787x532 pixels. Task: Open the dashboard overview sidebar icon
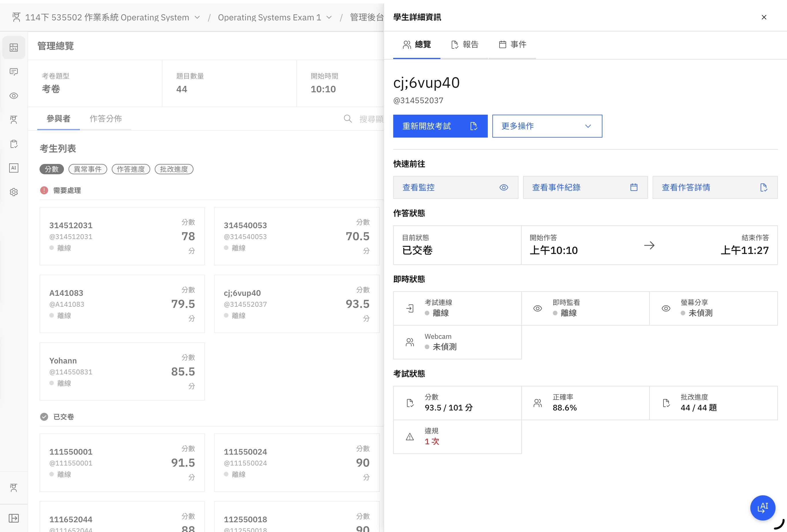[13, 47]
